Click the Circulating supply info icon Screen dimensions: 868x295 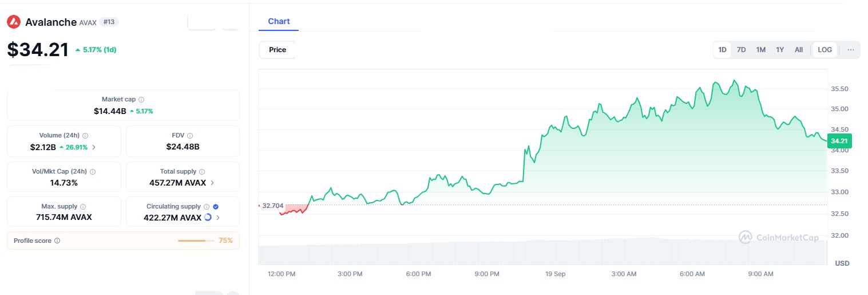click(207, 207)
